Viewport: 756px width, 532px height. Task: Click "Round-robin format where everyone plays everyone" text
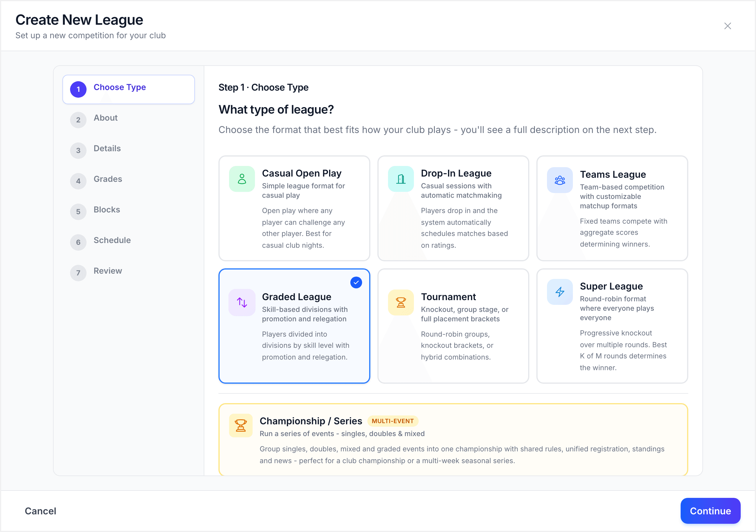[x=616, y=308]
